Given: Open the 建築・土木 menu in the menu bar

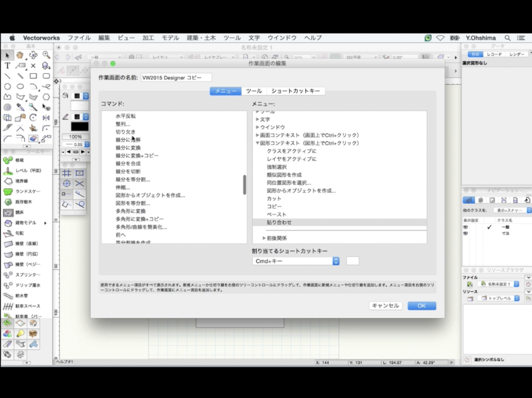Looking at the screenshot, I should coord(201,38).
